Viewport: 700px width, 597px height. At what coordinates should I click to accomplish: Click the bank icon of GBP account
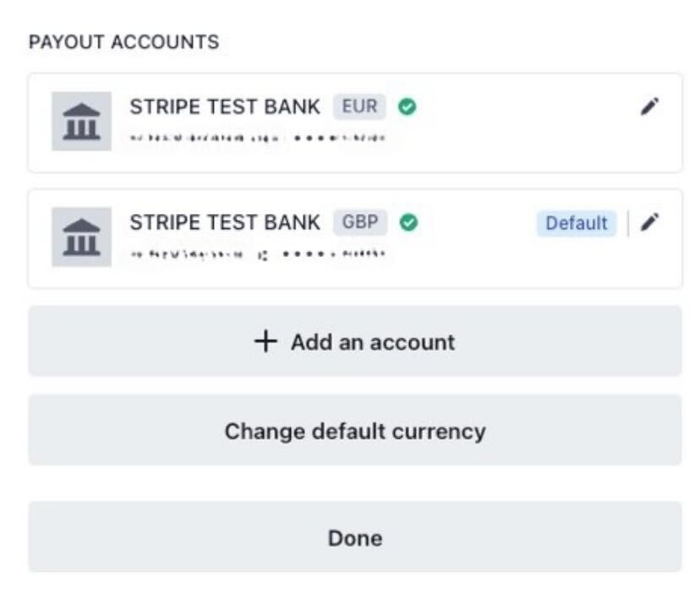tap(81, 237)
